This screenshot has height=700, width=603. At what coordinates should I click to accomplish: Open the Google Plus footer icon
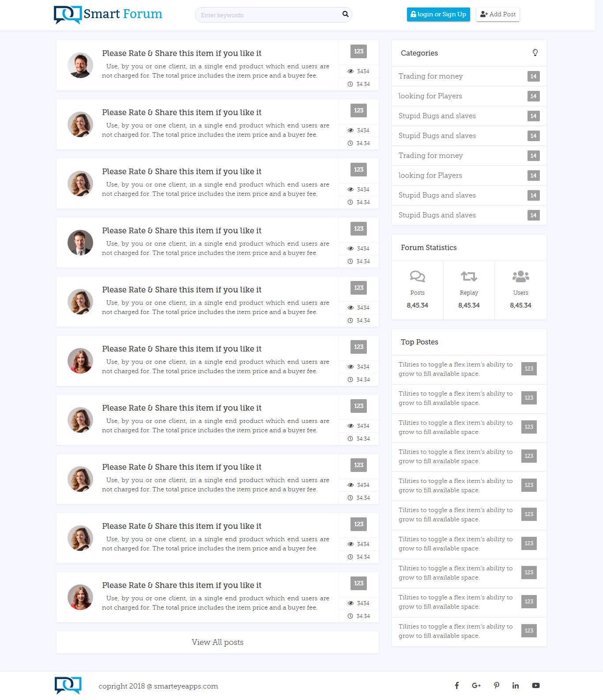pyautogui.click(x=476, y=685)
